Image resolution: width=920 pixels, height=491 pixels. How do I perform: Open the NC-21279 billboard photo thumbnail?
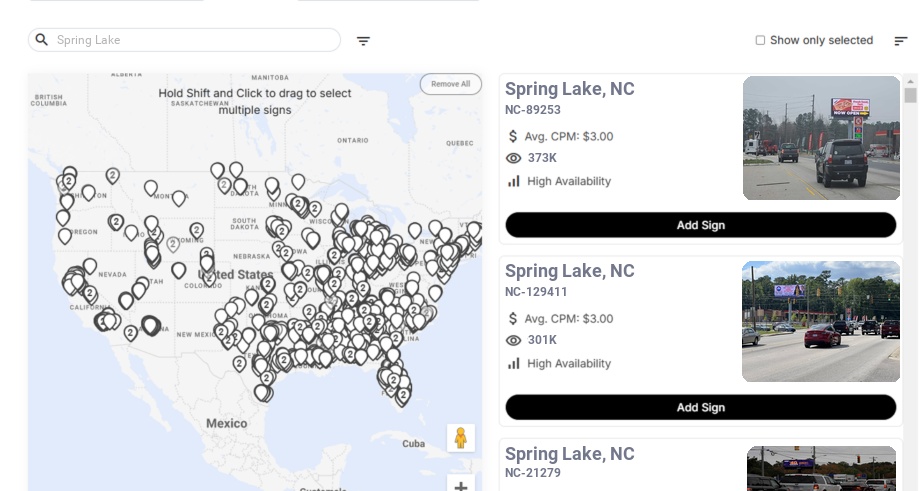(821, 469)
